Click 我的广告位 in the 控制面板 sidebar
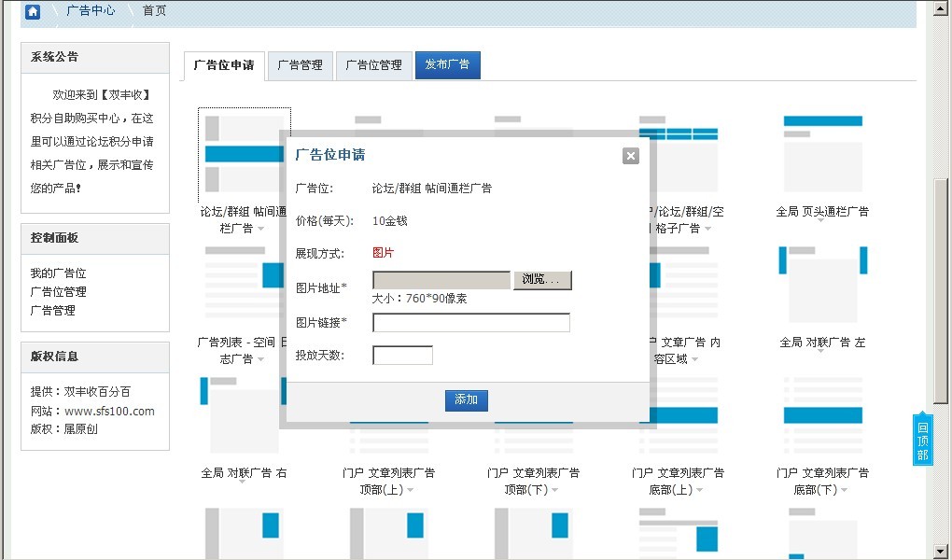Viewport: 952px width, 560px height. coord(58,273)
